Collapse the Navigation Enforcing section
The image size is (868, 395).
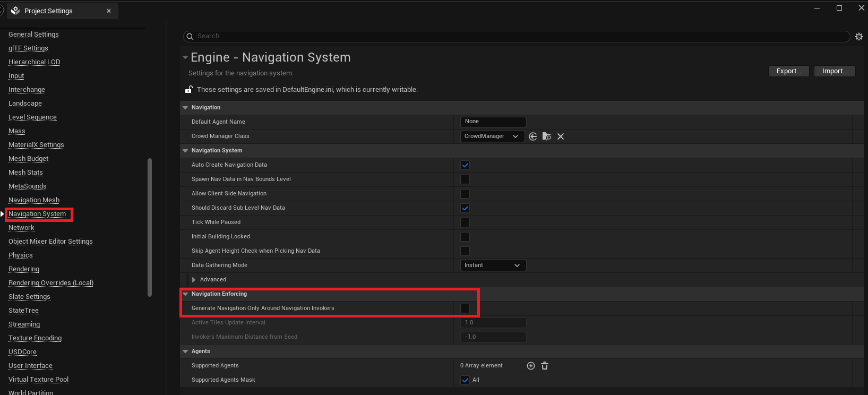(185, 294)
